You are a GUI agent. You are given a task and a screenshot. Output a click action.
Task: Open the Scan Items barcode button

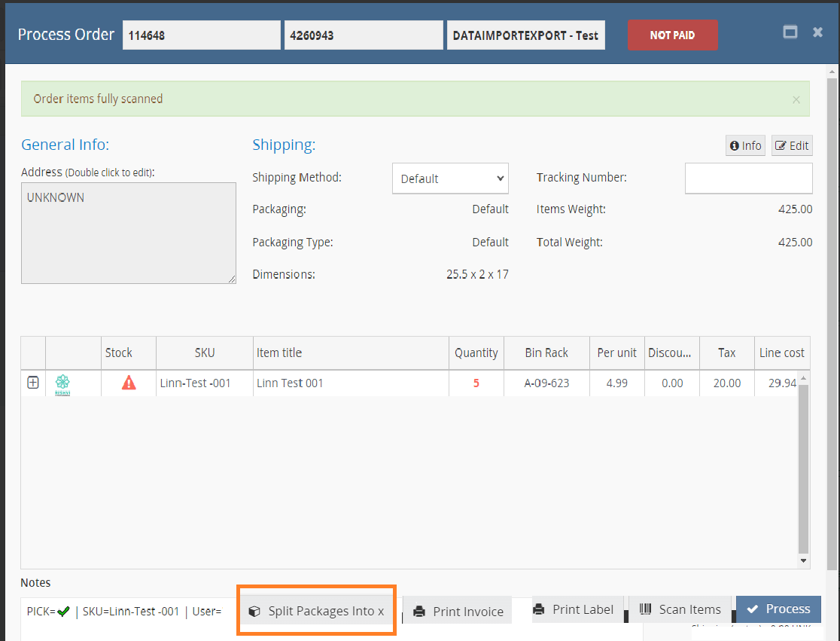pos(680,609)
